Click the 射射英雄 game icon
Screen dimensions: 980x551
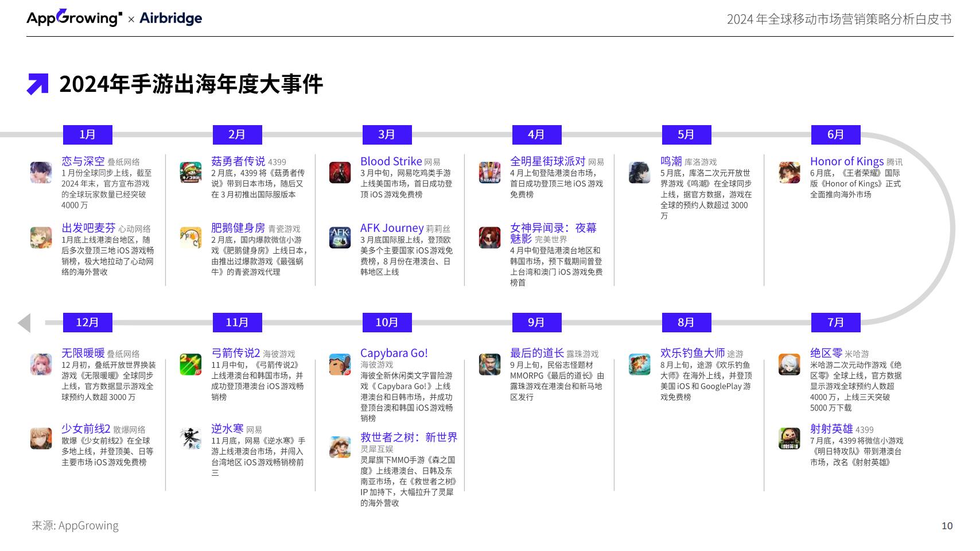click(x=790, y=439)
